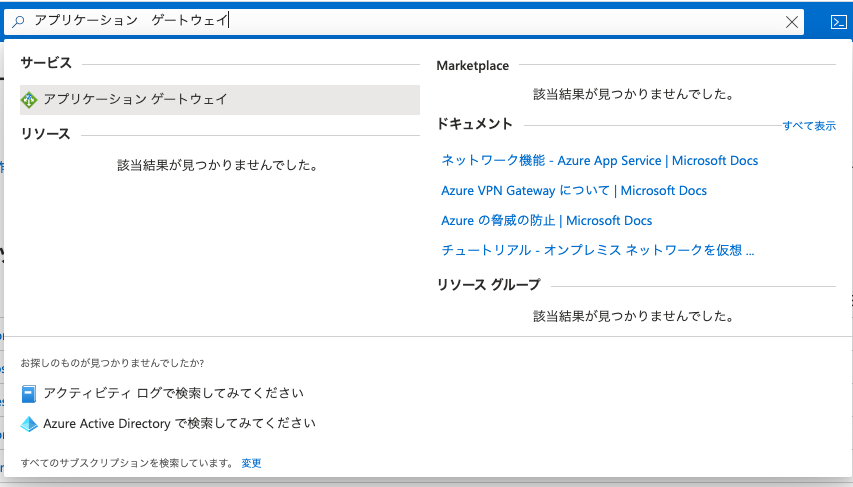Click 該当結果が見つかりませんでした under リソース
This screenshot has width=853, height=487.
218,165
